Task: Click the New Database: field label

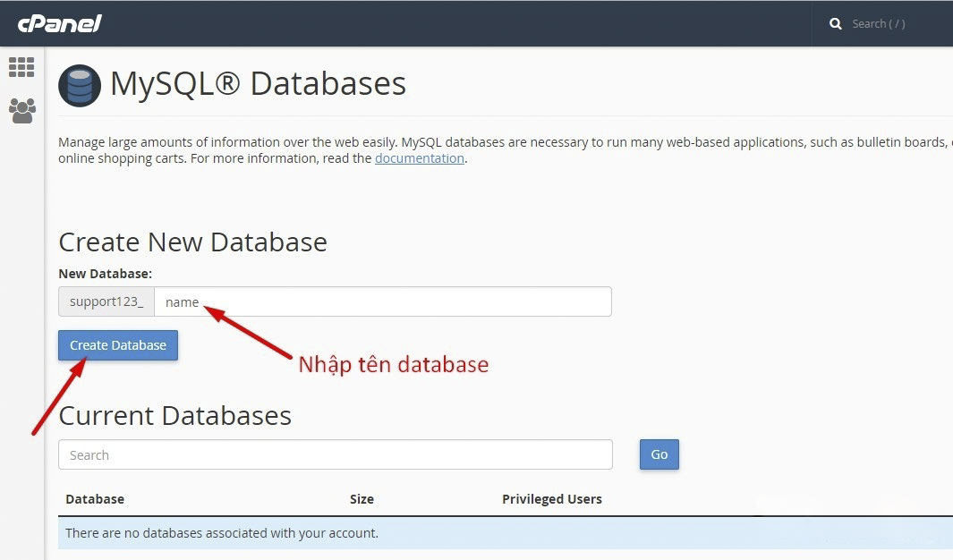Action: click(105, 274)
